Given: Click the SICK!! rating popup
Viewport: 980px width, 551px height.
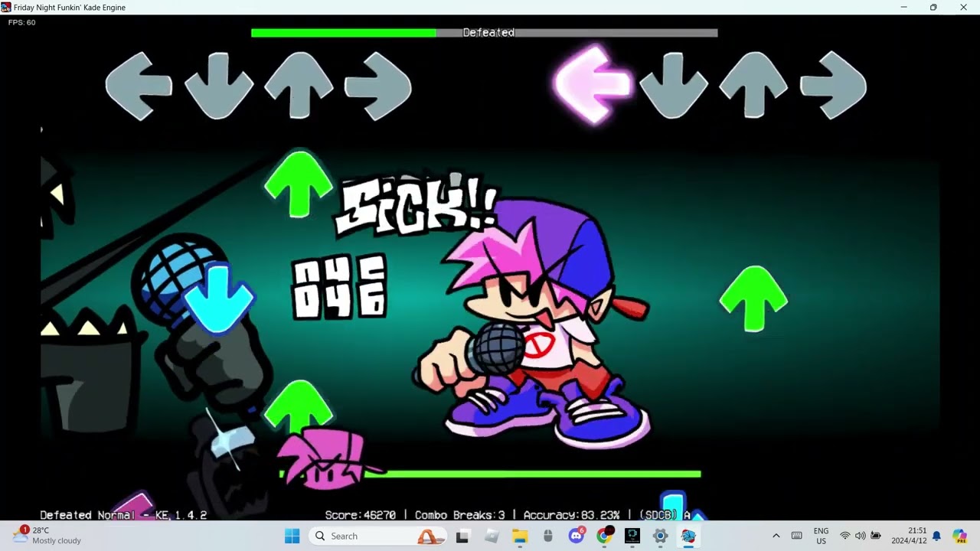Looking at the screenshot, I should pos(416,205).
